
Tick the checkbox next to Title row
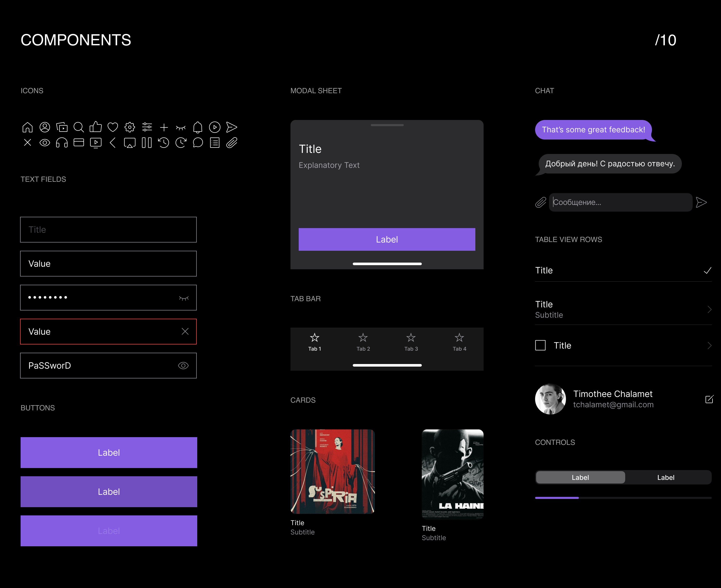(x=540, y=345)
